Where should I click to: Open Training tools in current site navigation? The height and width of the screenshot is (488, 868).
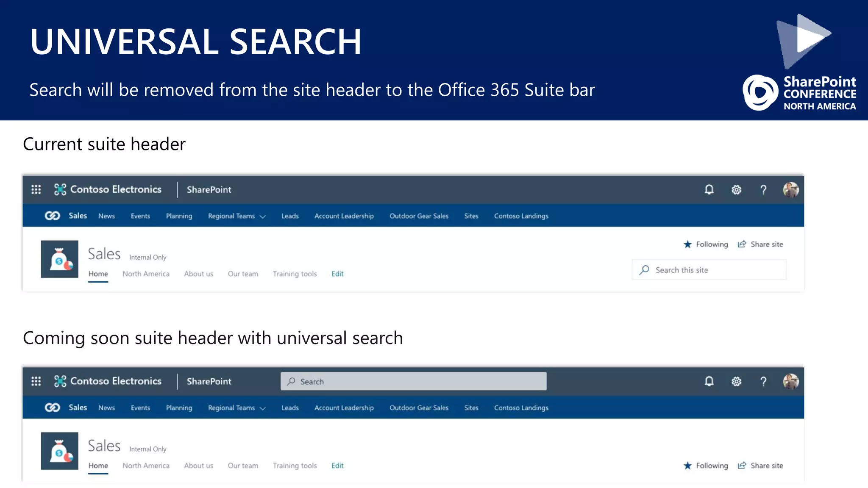pos(295,274)
